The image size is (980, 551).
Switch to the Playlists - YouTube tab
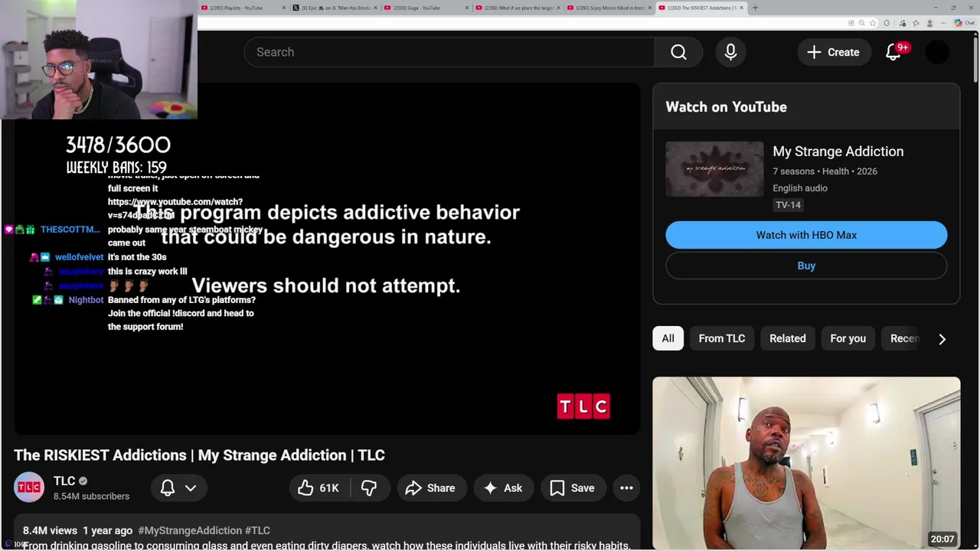[x=242, y=8]
